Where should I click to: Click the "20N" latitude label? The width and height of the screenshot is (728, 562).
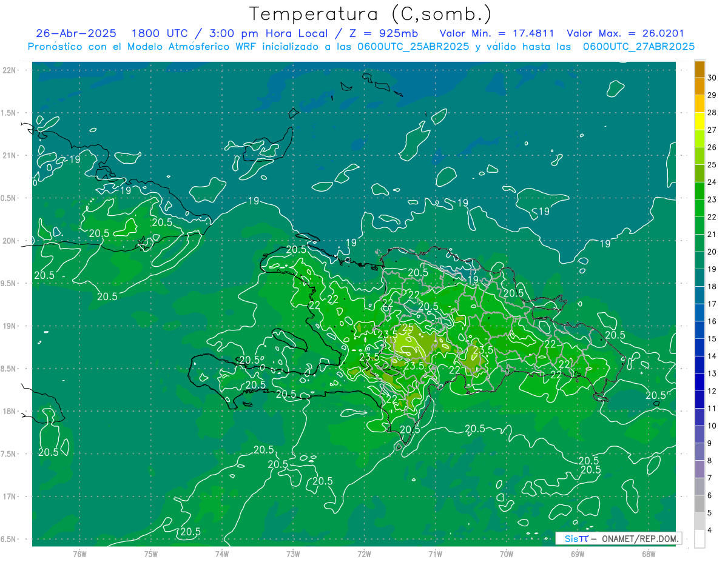pos(10,241)
